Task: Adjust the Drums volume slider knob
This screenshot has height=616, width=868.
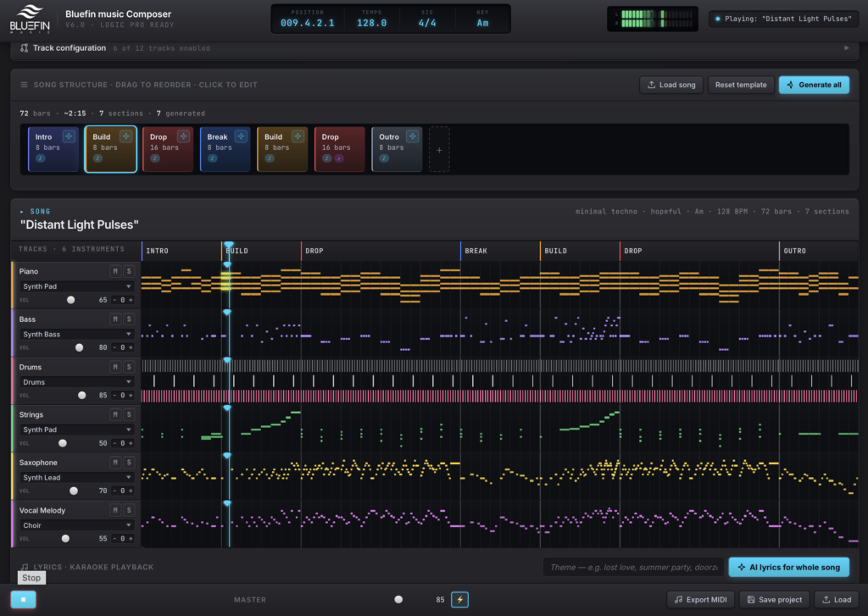Action: 82,395
